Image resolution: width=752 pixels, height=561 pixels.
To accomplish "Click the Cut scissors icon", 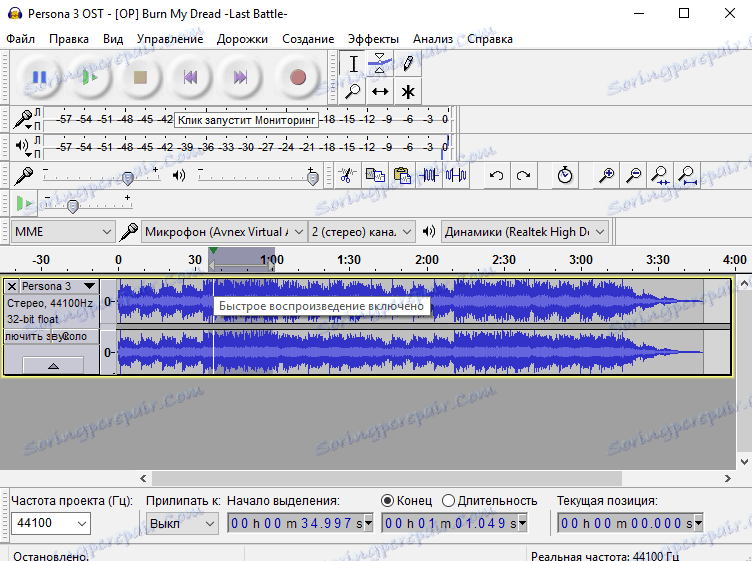I will pos(347,176).
